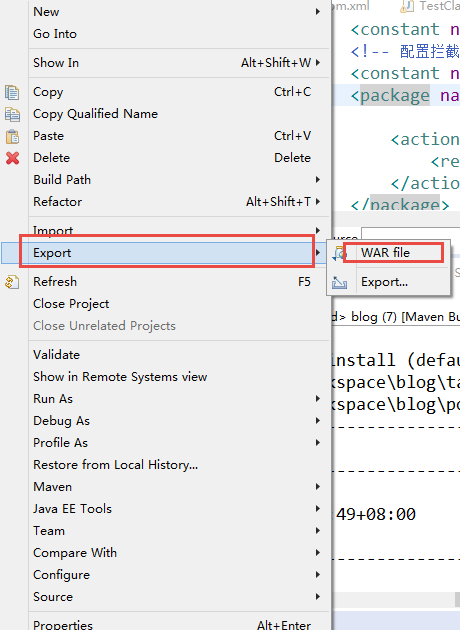
Task: Click the Paste clipboard icon
Action: (12, 136)
